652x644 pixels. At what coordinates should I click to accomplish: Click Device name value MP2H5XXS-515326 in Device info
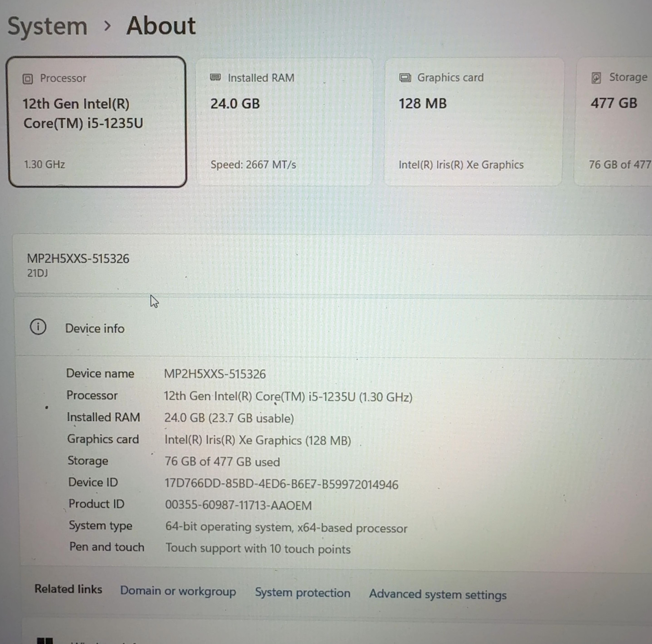click(215, 374)
